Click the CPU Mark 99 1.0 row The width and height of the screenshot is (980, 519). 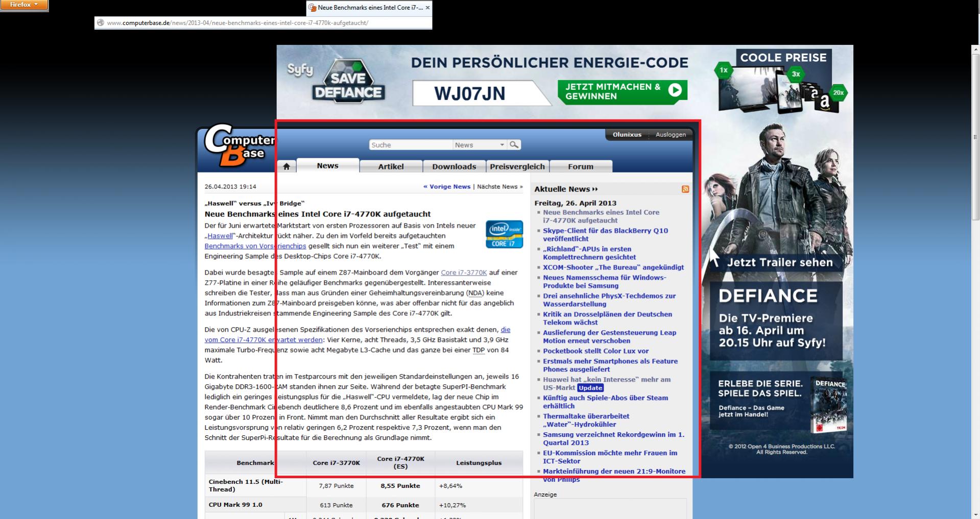(364, 505)
